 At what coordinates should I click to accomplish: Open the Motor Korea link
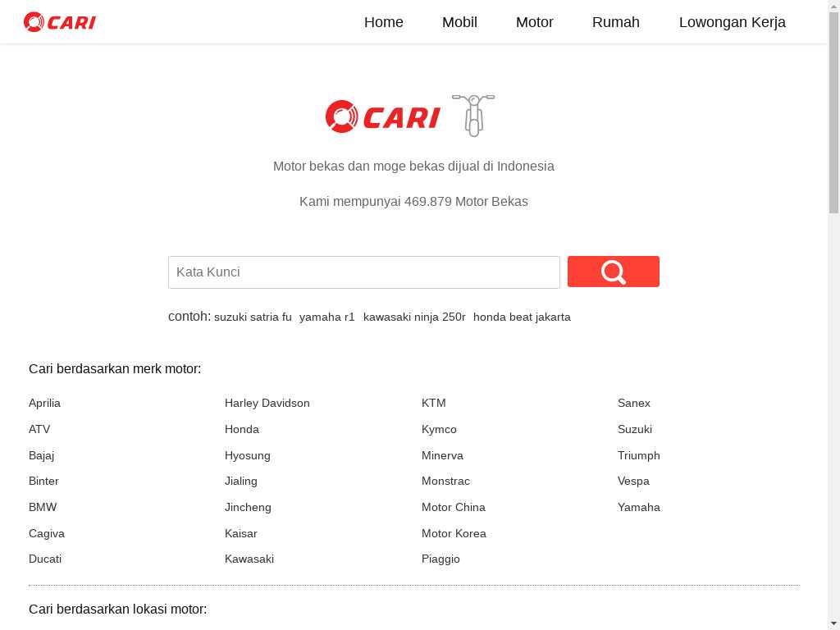click(x=454, y=533)
